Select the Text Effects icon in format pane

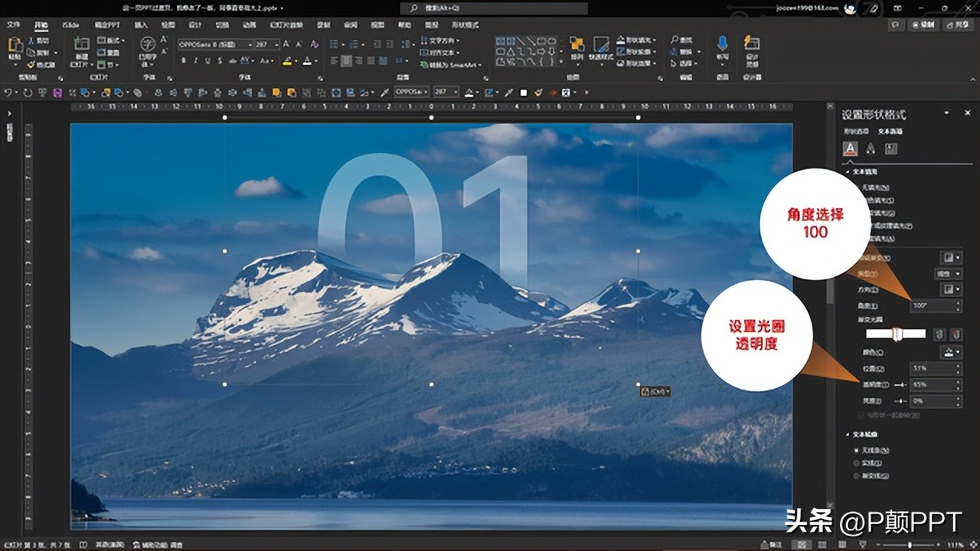(871, 148)
